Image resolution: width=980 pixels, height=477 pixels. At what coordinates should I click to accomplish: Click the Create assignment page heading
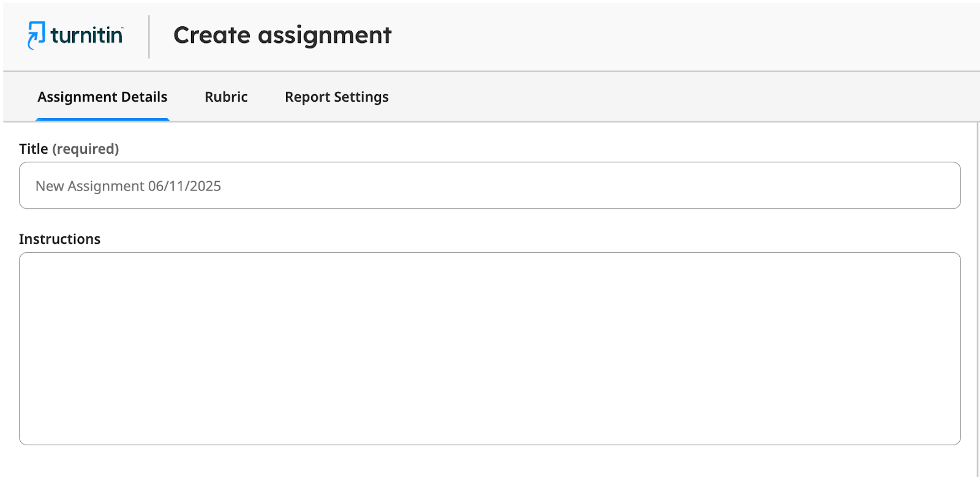[282, 36]
